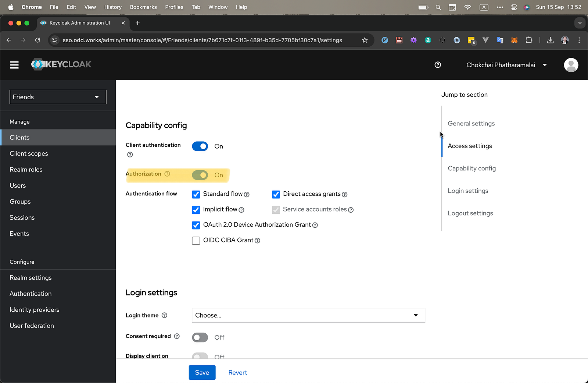The width and height of the screenshot is (588, 383).
Task: Expand Chrome tab search chevron
Action: 580,23
